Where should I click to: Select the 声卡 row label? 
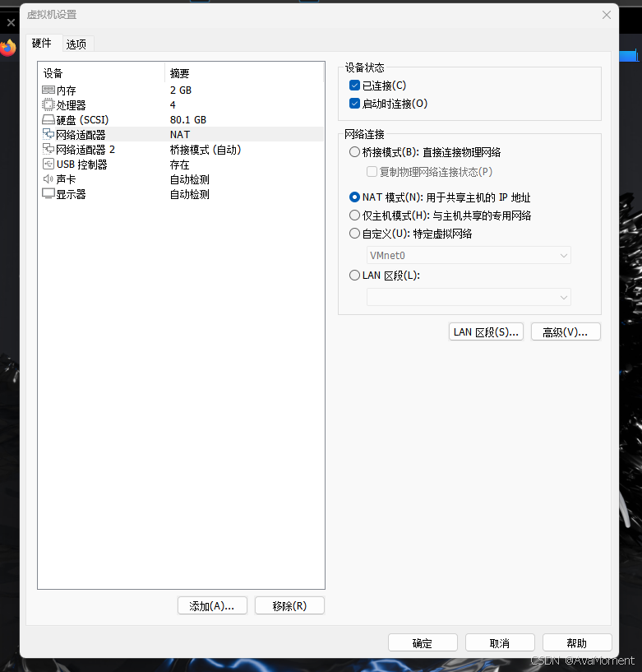pyautogui.click(x=66, y=179)
